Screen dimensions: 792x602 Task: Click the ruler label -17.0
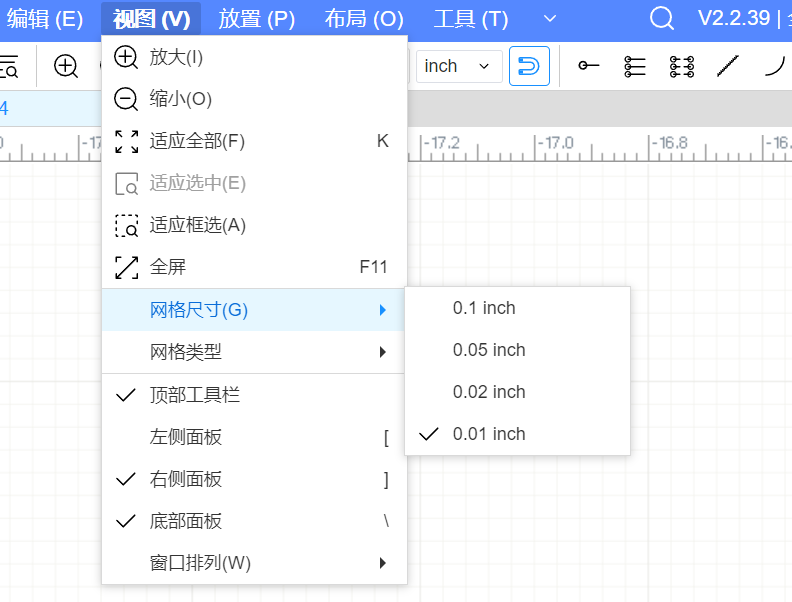point(556,143)
